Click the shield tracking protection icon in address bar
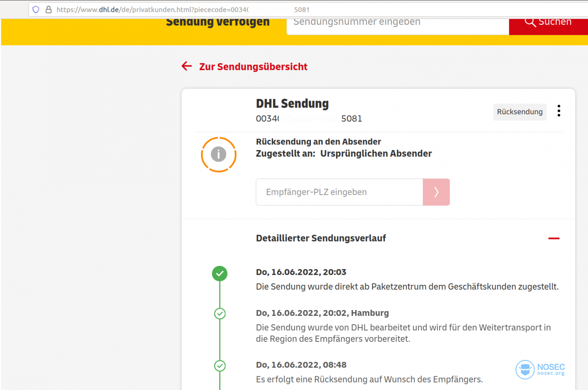588x390 pixels. click(x=36, y=9)
